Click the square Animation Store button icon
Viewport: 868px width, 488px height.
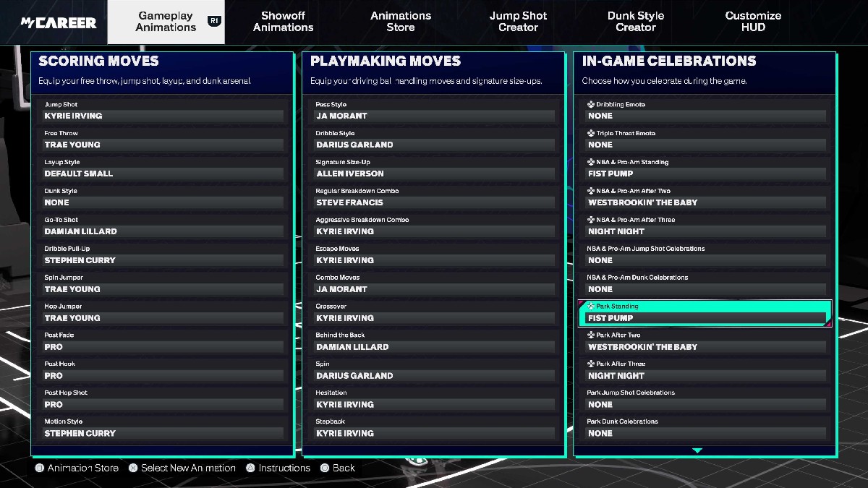[x=40, y=468]
